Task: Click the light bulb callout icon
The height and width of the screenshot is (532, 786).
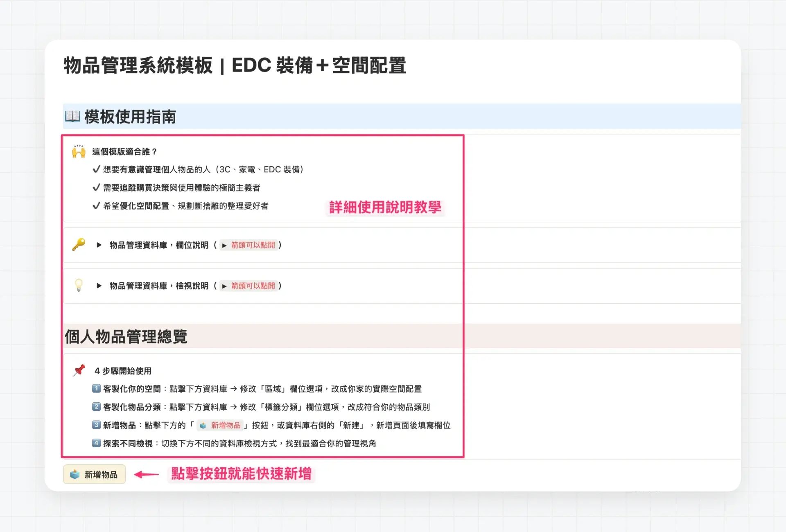Action: pyautogui.click(x=79, y=285)
